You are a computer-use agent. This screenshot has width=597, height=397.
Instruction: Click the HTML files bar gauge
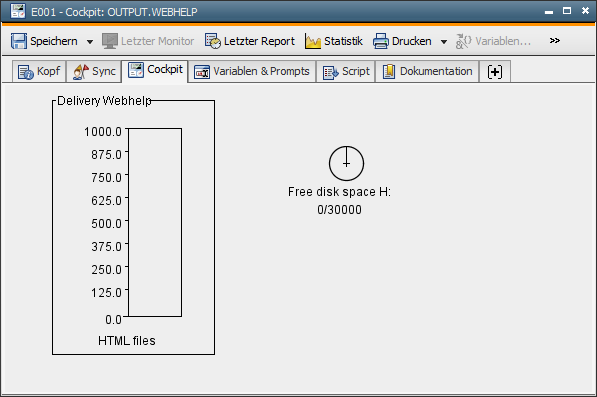(155, 222)
